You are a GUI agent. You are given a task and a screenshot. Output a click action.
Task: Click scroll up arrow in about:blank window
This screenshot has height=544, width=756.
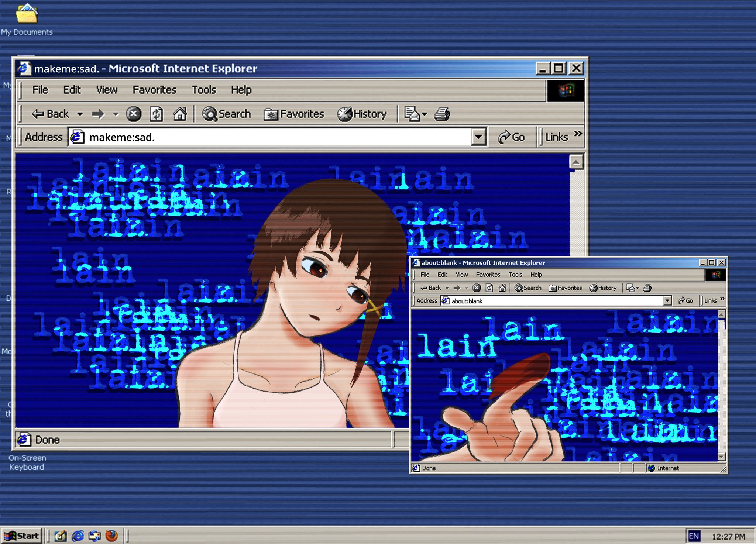722,314
